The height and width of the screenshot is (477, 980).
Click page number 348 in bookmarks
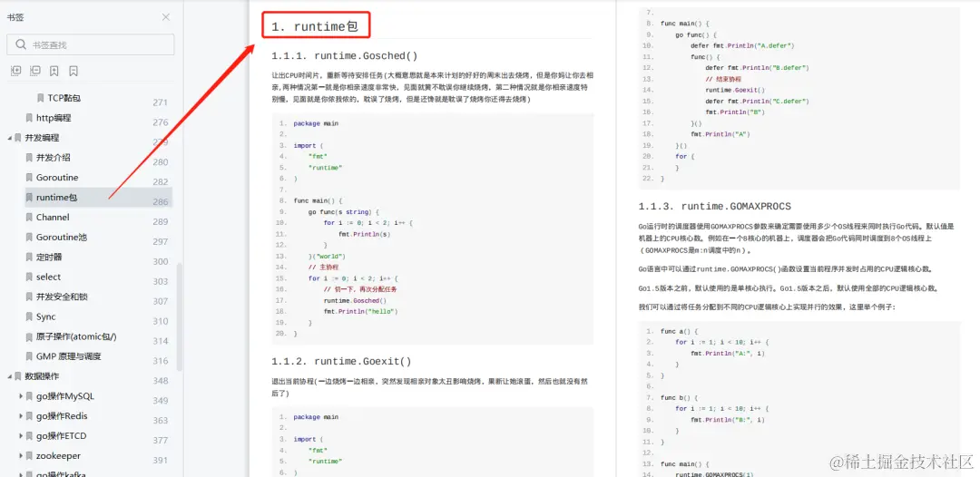[x=161, y=382]
